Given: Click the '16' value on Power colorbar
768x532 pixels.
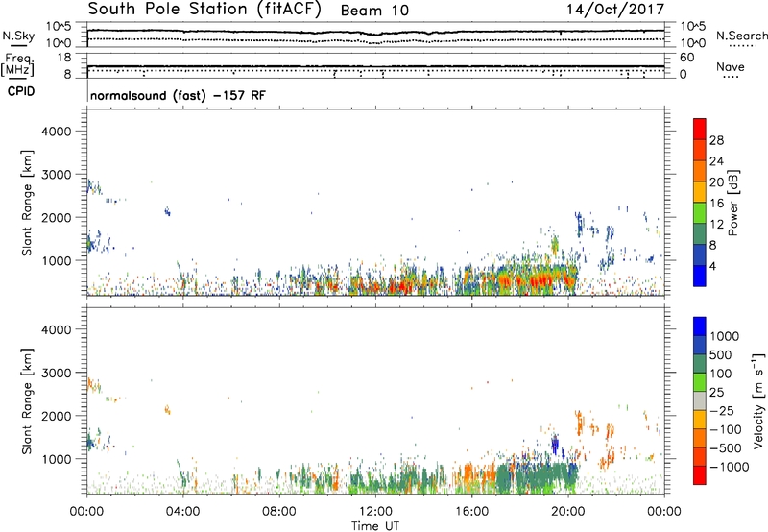Looking at the screenshot, I should (x=716, y=204).
